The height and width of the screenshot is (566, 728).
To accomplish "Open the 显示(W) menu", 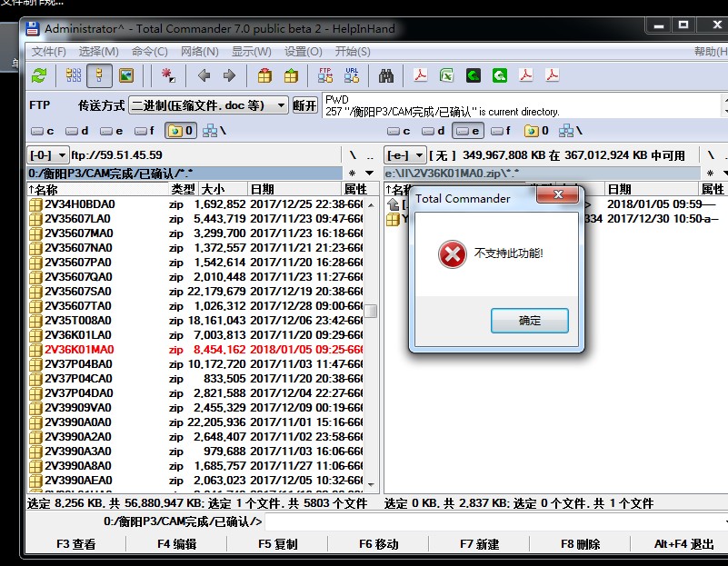I will point(251,51).
